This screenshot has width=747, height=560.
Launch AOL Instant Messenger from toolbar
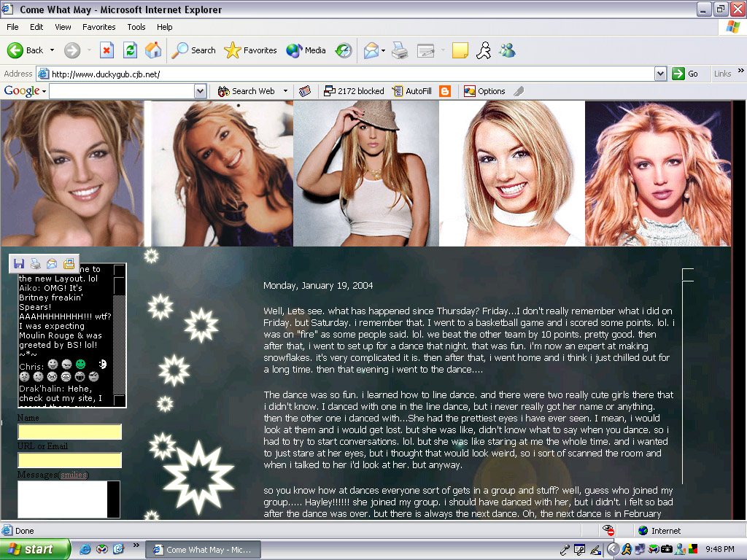[484, 50]
